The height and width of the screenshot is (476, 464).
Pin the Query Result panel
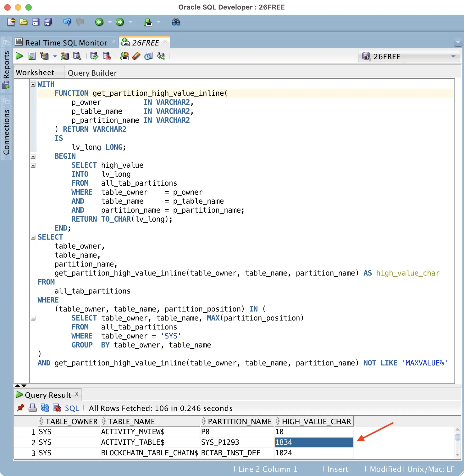click(21, 408)
